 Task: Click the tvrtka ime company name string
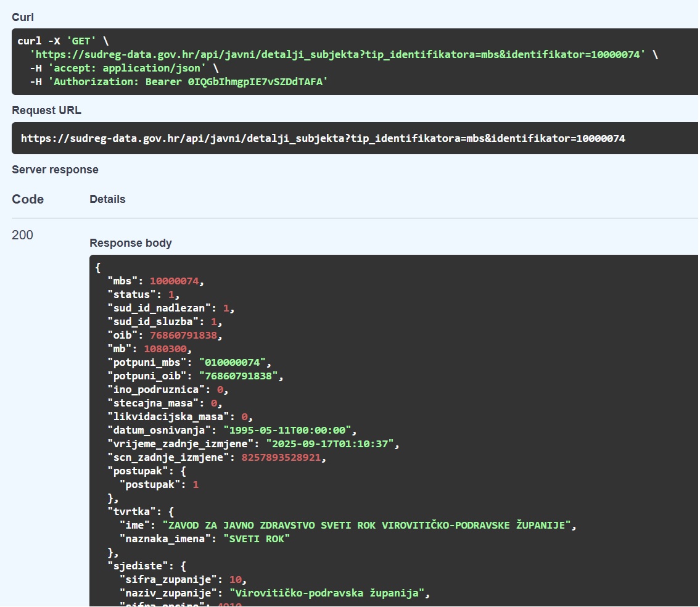(x=368, y=526)
